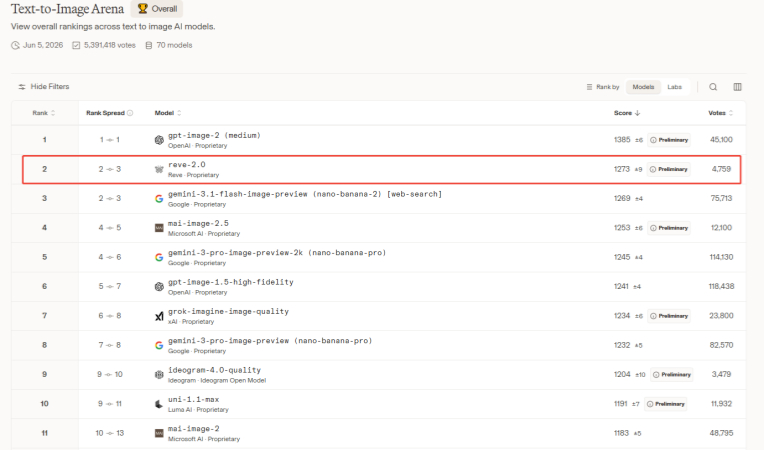The height and width of the screenshot is (450, 764).
Task: Click the votes value 118,438
Action: pyautogui.click(x=721, y=286)
